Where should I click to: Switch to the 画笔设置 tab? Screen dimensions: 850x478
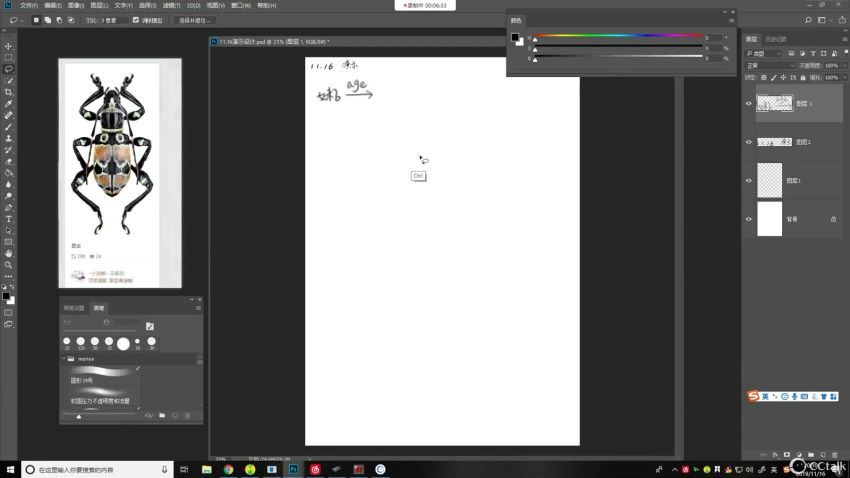[74, 308]
